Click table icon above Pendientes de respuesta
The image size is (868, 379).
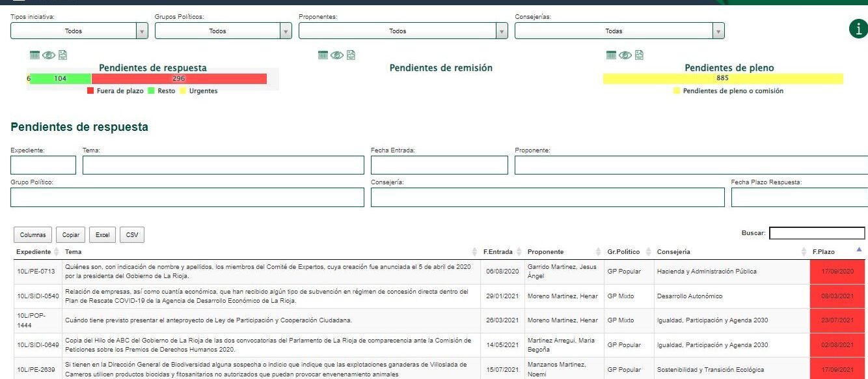point(35,55)
